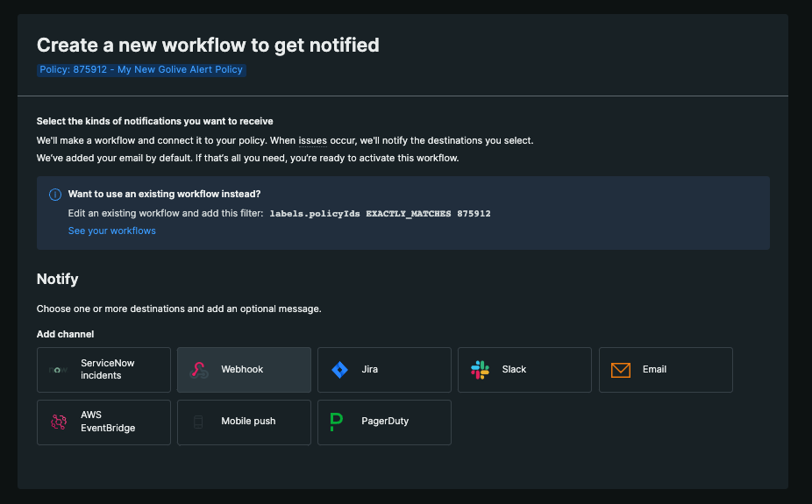Choose the Mobile push label

click(x=248, y=422)
